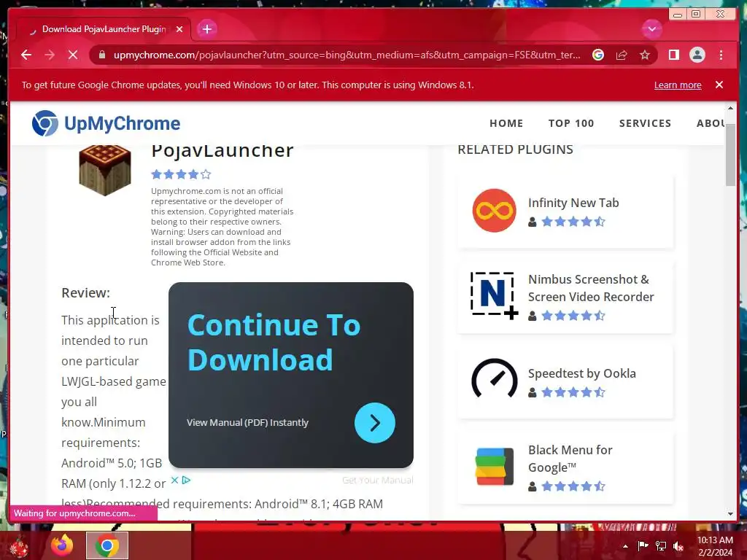Open the Get Your Manual link
This screenshot has height=560, width=747.
click(377, 480)
